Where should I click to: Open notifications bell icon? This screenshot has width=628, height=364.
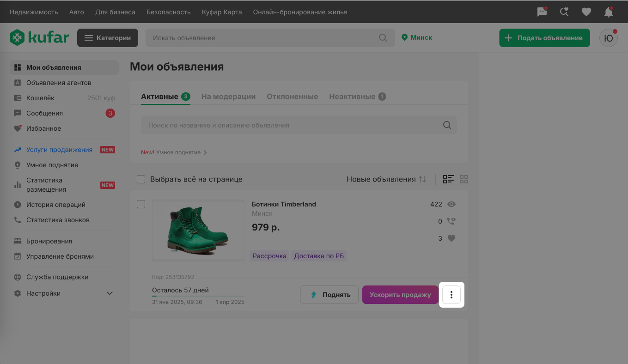coord(609,12)
